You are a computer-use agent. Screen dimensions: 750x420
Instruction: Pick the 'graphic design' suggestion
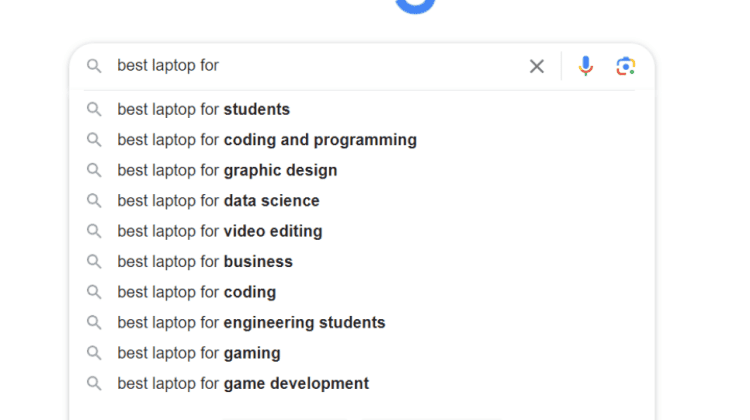click(362, 170)
